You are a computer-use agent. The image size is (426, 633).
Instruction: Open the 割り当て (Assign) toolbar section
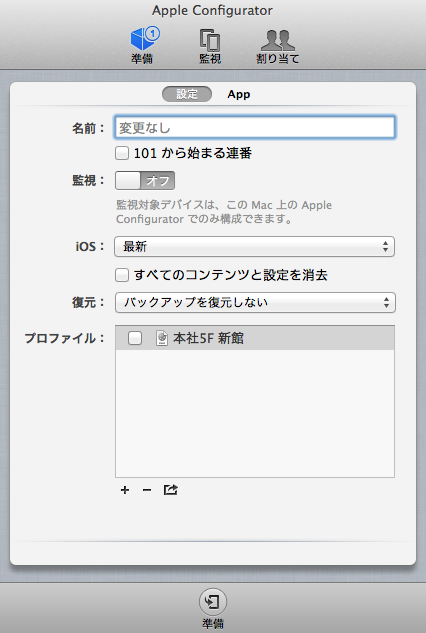[x=277, y=46]
